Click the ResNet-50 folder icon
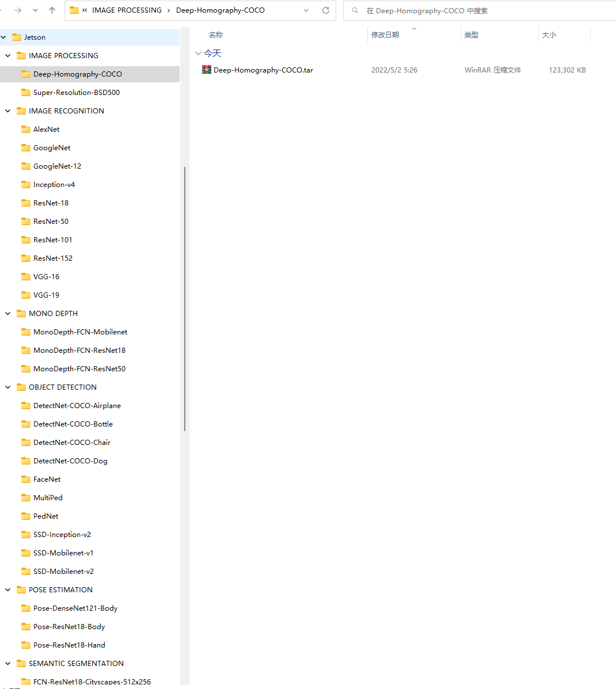This screenshot has width=616, height=689. (26, 222)
